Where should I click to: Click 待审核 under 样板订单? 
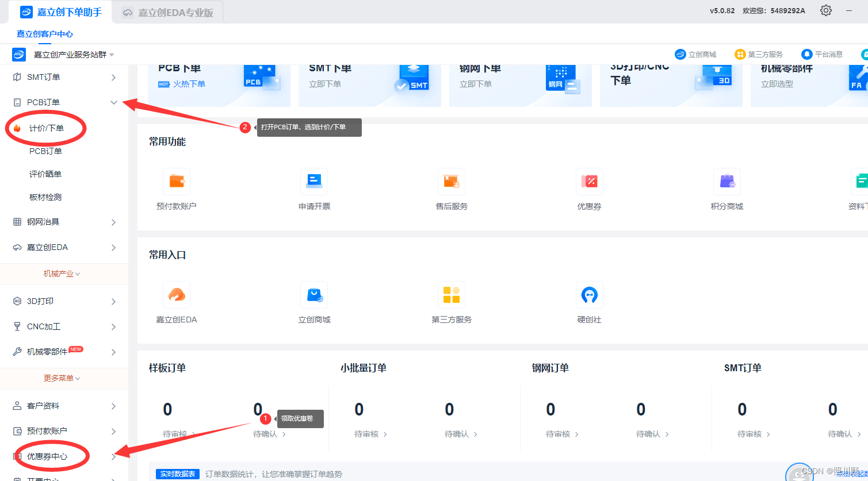coord(175,434)
